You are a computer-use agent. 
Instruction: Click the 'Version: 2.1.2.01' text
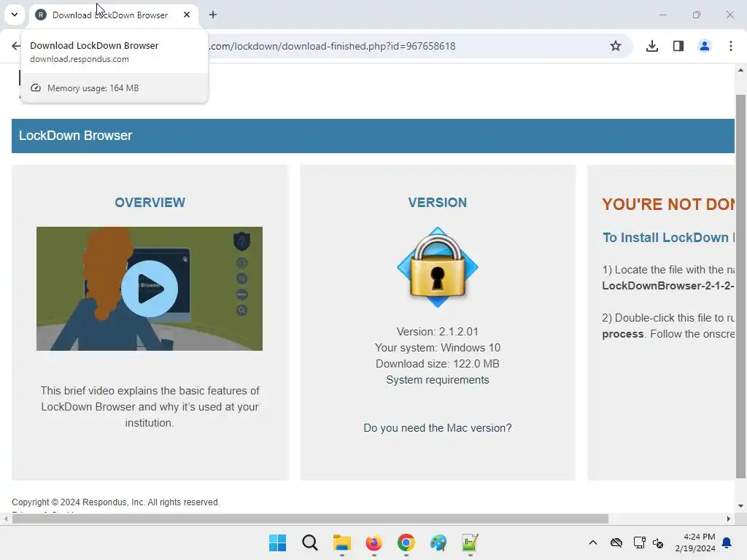pos(438,332)
